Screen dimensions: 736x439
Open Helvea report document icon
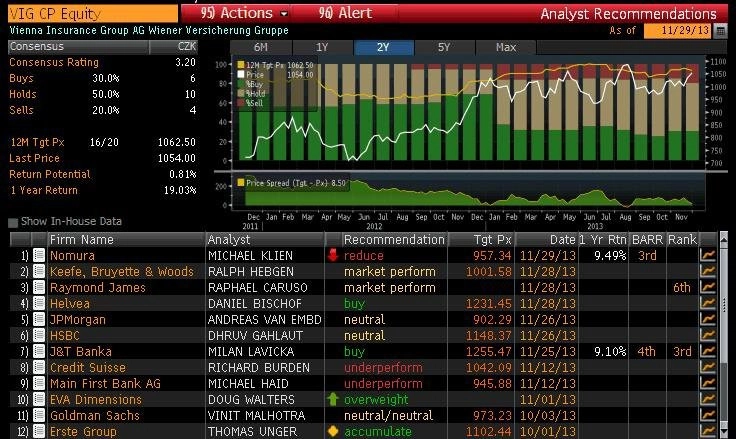(x=39, y=303)
